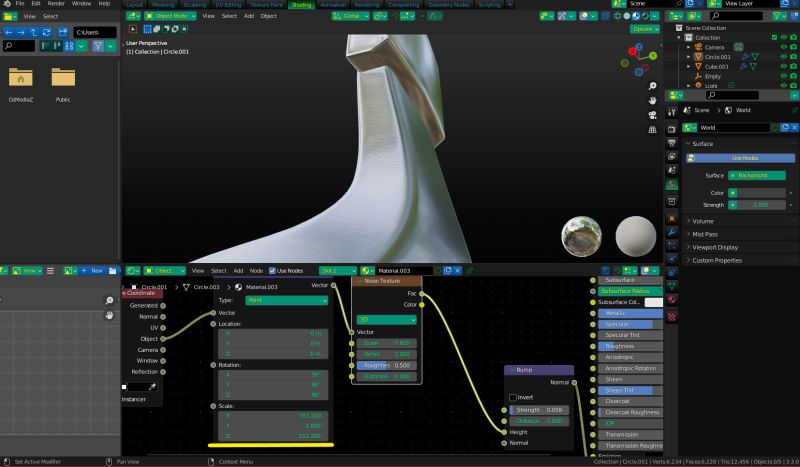Select wireframe viewport shading mode

617,16
